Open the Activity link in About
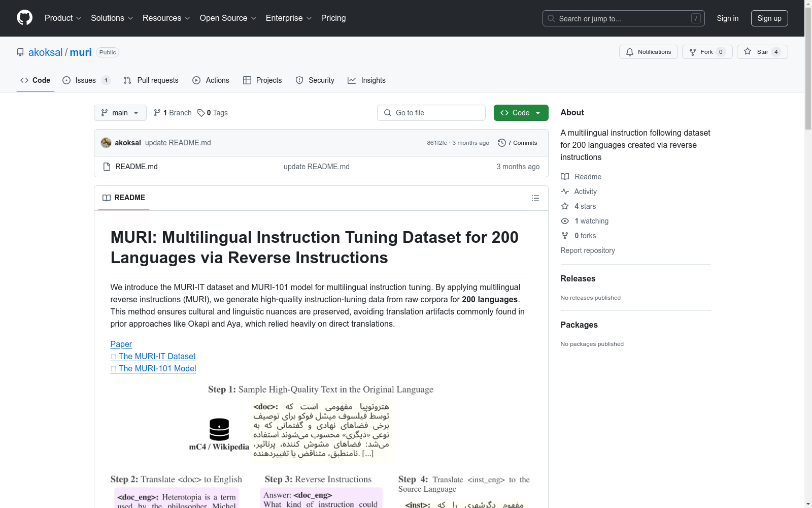 click(x=585, y=192)
